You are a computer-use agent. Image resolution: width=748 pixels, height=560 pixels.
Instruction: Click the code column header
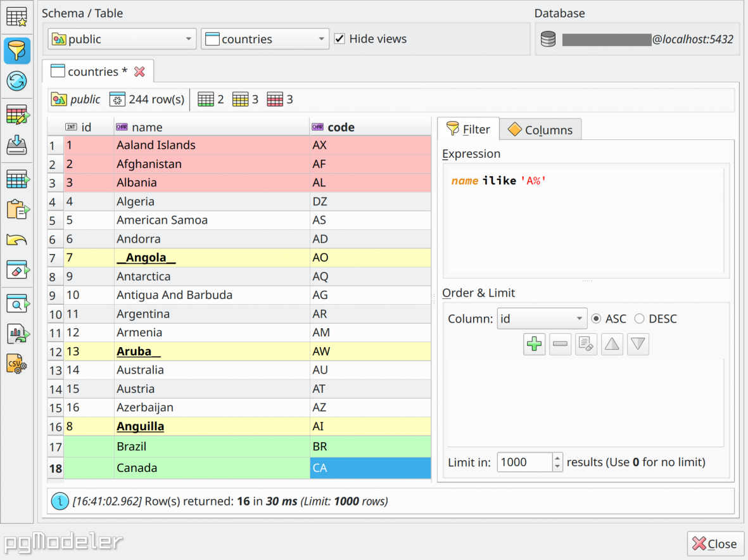[x=370, y=127]
